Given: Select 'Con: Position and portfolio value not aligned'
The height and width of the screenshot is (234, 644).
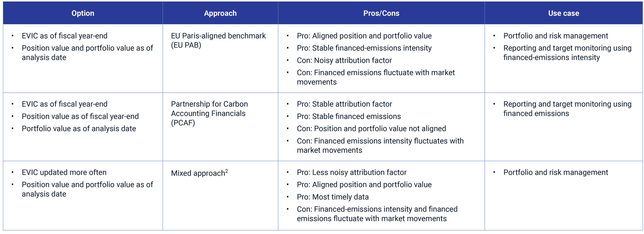Looking at the screenshot, I should [371, 129].
